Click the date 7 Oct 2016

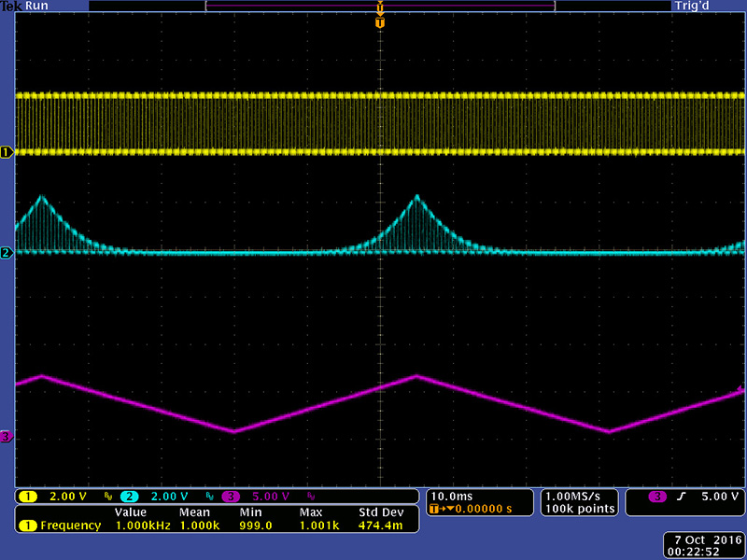tap(709, 540)
